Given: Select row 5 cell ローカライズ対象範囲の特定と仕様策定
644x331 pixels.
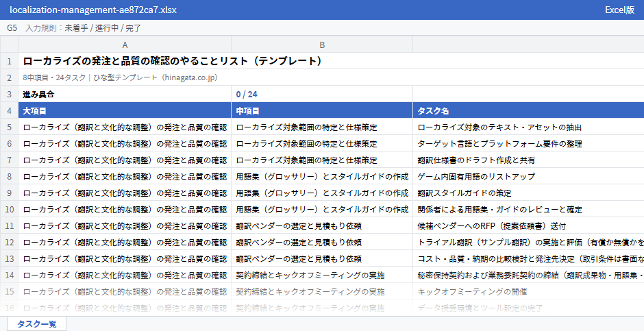Looking at the screenshot, I should tap(322, 127).
